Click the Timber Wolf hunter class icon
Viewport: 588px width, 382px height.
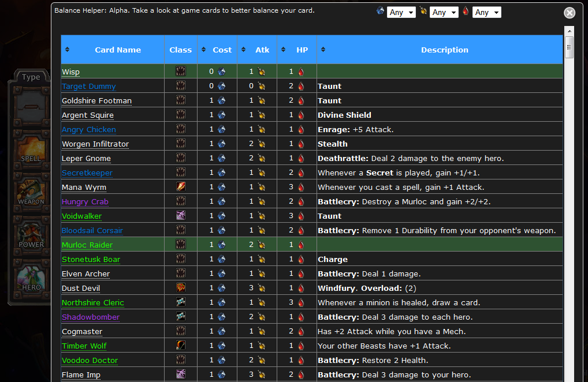(x=181, y=345)
